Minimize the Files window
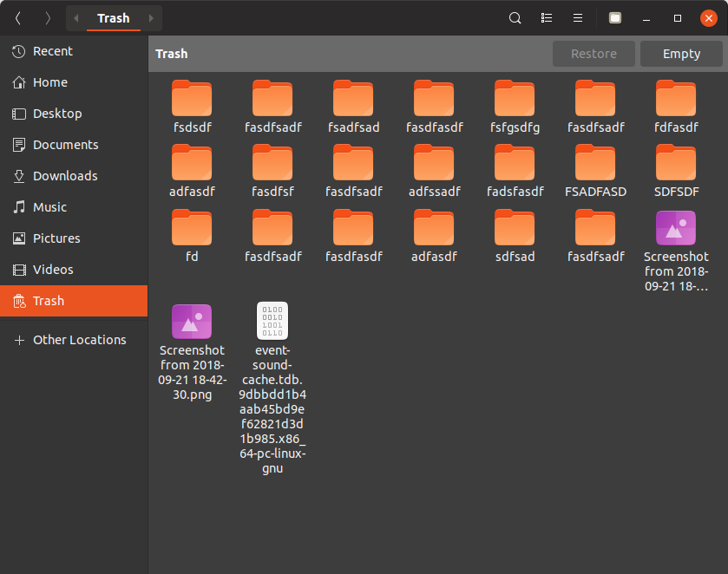Screen dimensions: 728x574 pyautogui.click(x=646, y=18)
